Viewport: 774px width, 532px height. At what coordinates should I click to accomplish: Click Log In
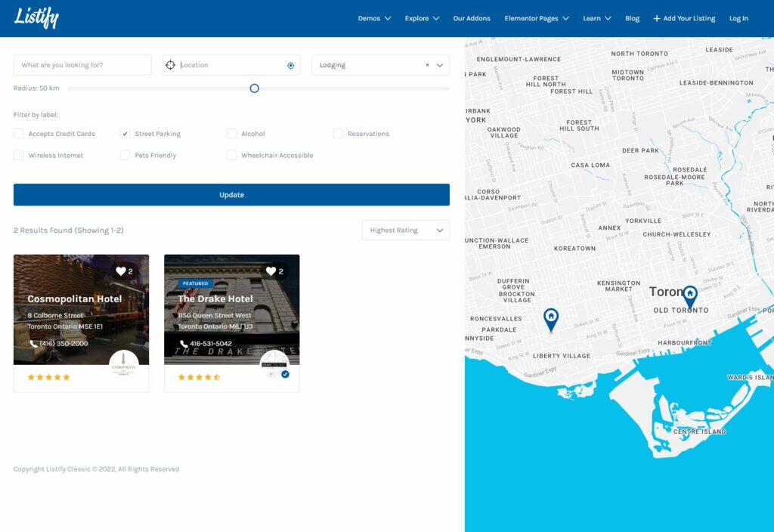point(738,19)
